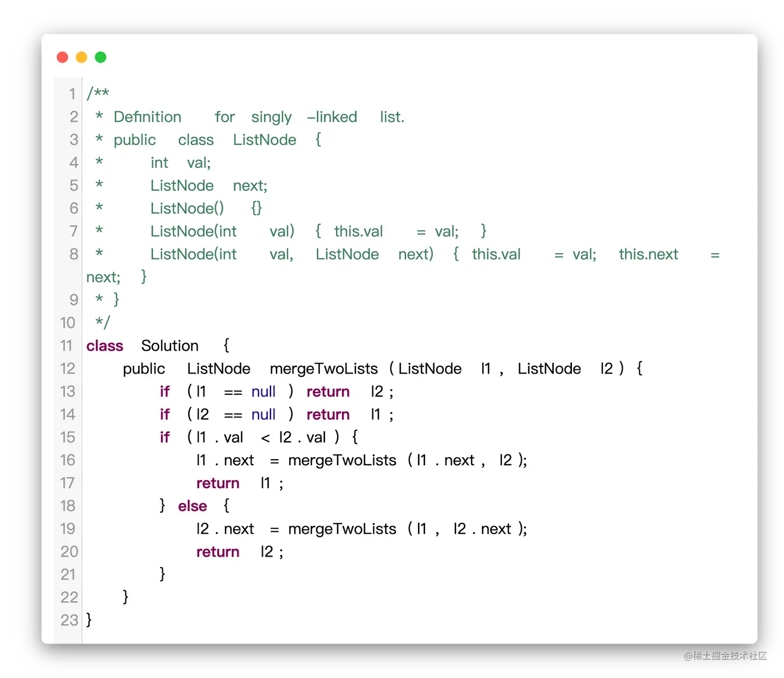The width and height of the screenshot is (784, 678).
Task: Click the yellow minimize traffic light button
Action: (x=81, y=57)
